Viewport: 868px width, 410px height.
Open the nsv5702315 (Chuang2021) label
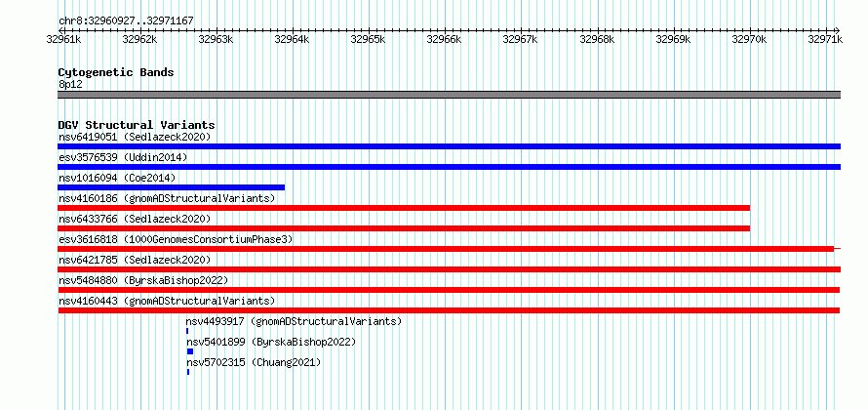click(254, 362)
